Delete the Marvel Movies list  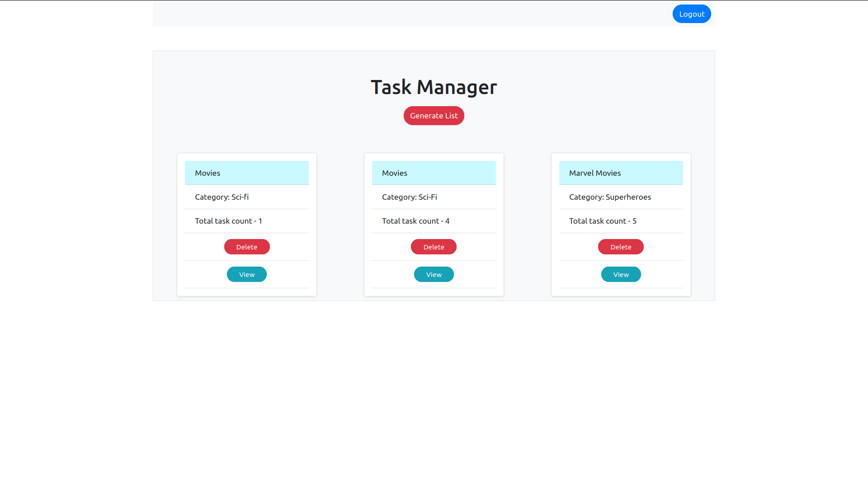(621, 246)
